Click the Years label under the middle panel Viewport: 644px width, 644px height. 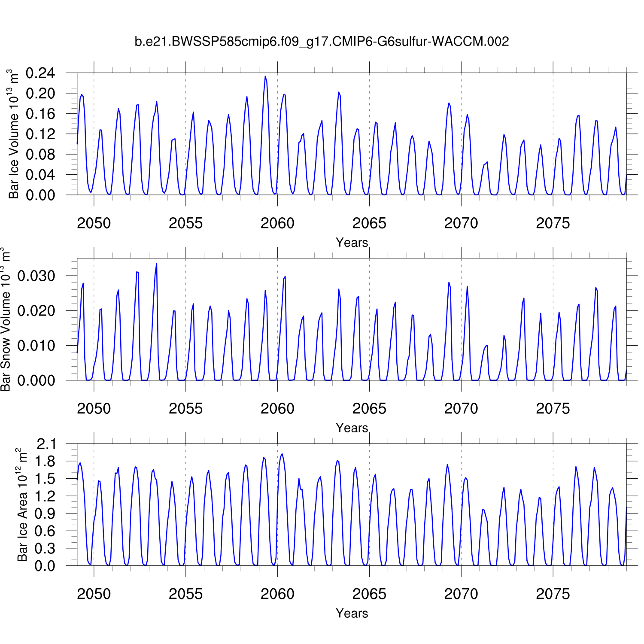pos(352,428)
